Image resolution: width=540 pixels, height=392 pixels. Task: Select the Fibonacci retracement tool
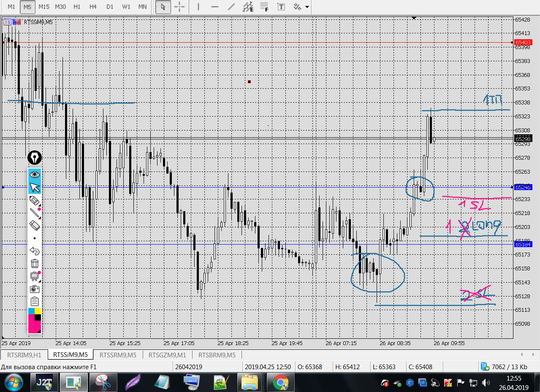[264, 7]
